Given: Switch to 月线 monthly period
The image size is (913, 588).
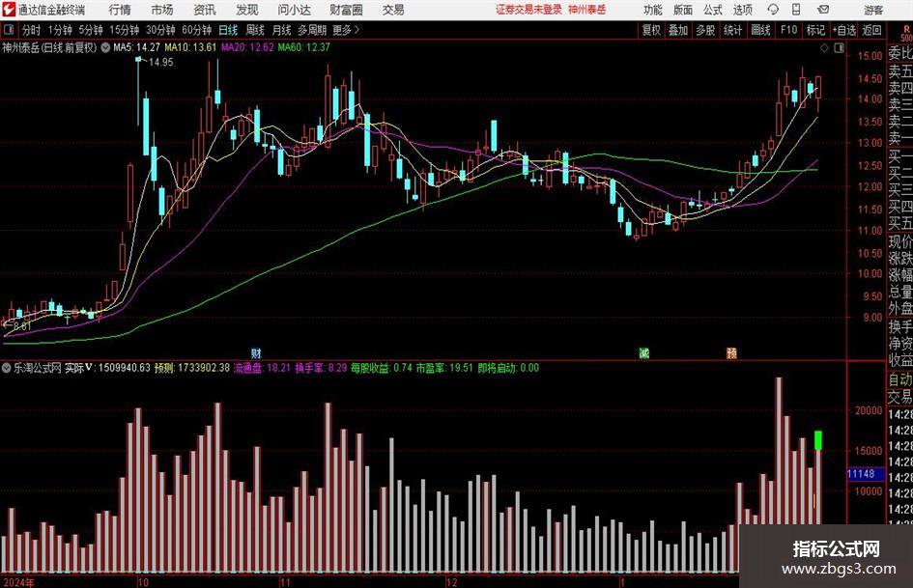Looking at the screenshot, I should click(x=281, y=30).
